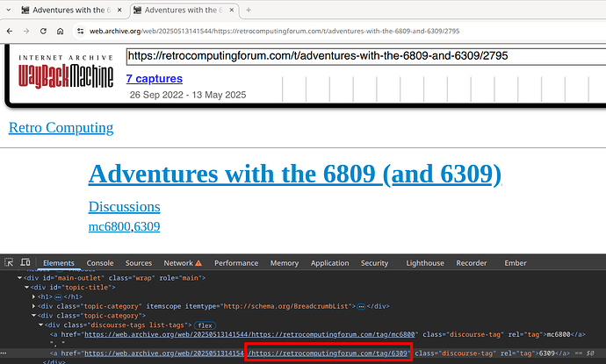Close the first Adventures tab

click(119, 10)
